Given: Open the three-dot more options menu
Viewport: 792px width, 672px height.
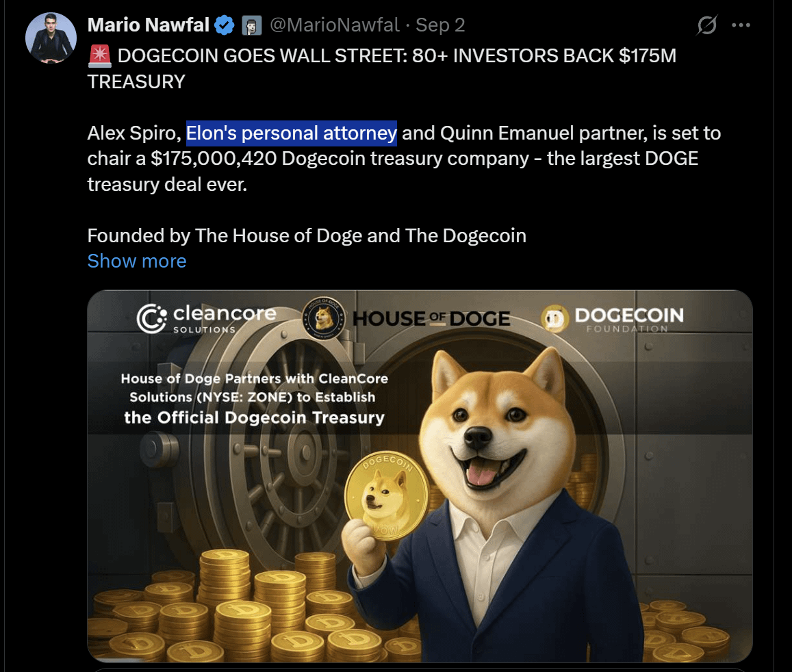Looking at the screenshot, I should (741, 25).
